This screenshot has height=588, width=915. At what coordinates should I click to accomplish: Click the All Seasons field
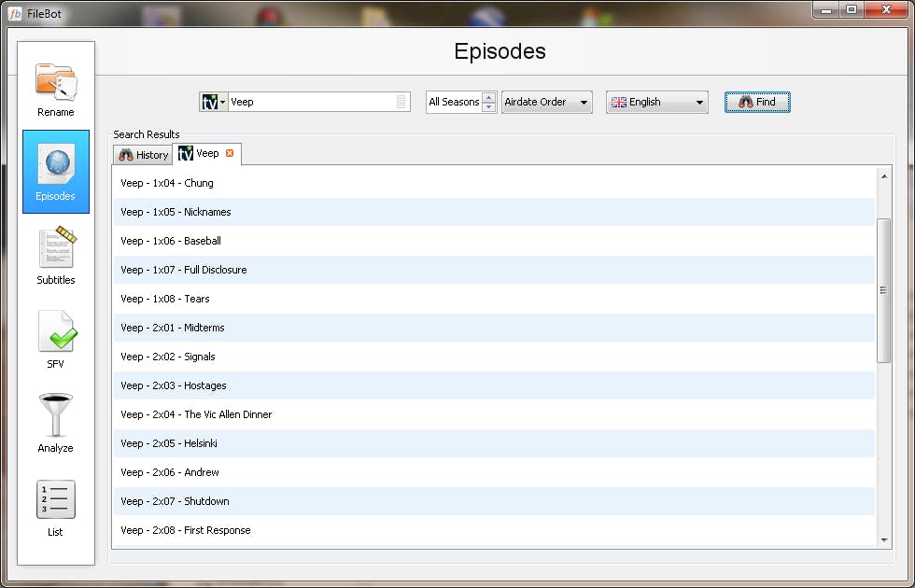pyautogui.click(x=454, y=102)
